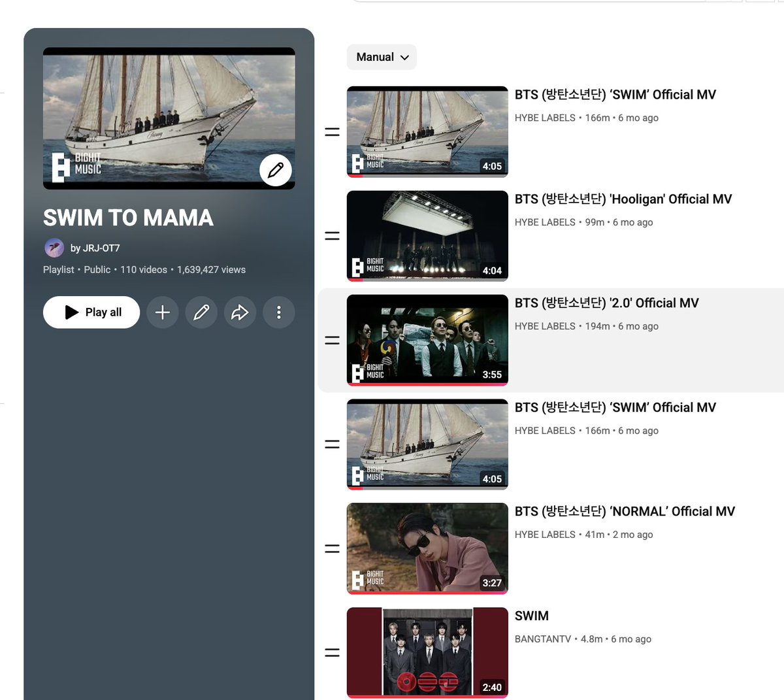Viewport: 784px width, 700px height.
Task: Click the '2.0' MV thumbnail showing 3:55
Action: pos(427,340)
